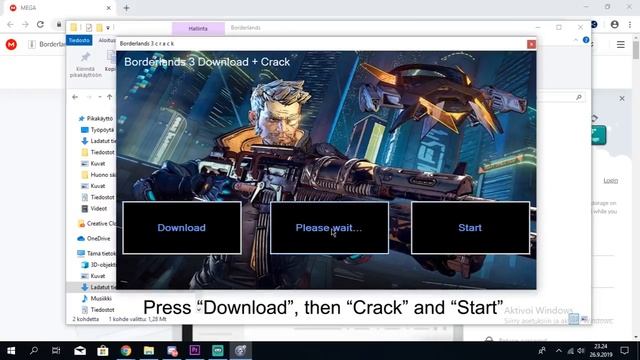Click the Start button in crack window
Viewport: 640px width, 360px height.
point(470,228)
